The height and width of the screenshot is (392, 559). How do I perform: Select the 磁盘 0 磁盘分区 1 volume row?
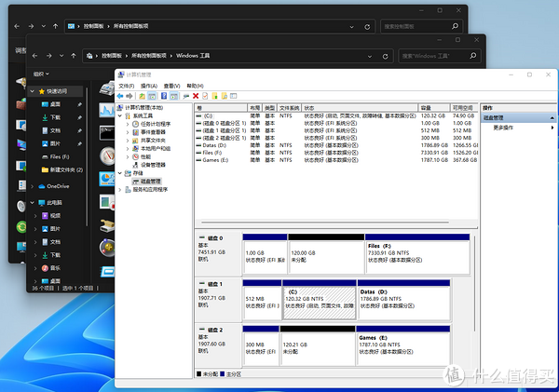coord(336,123)
